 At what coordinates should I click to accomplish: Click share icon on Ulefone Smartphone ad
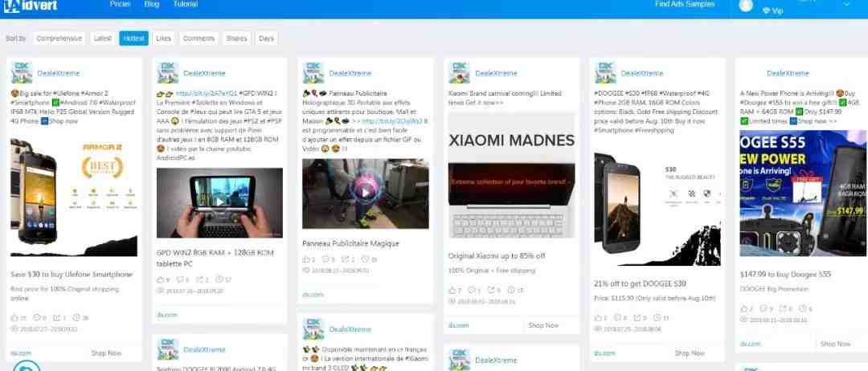pos(56,318)
